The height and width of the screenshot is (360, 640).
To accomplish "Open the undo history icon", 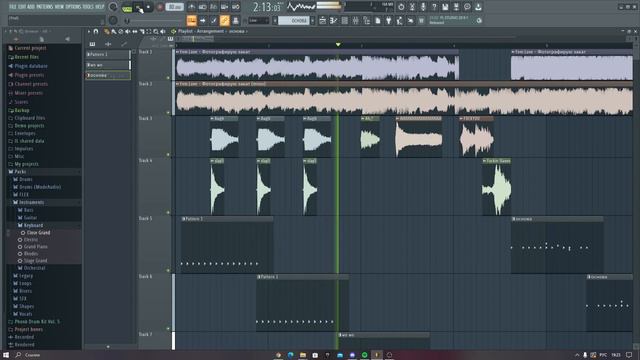I will (x=401, y=7).
